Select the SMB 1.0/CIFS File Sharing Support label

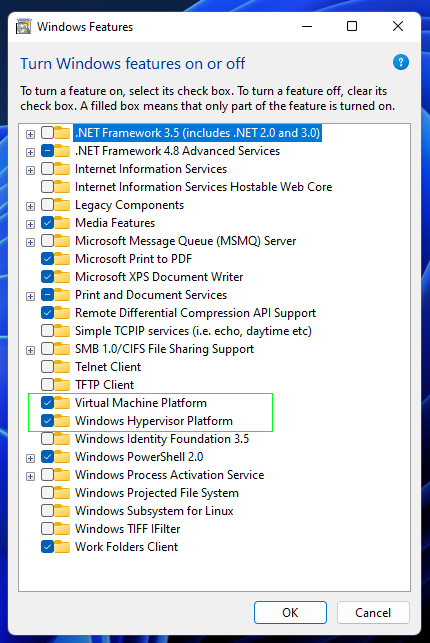pos(164,349)
